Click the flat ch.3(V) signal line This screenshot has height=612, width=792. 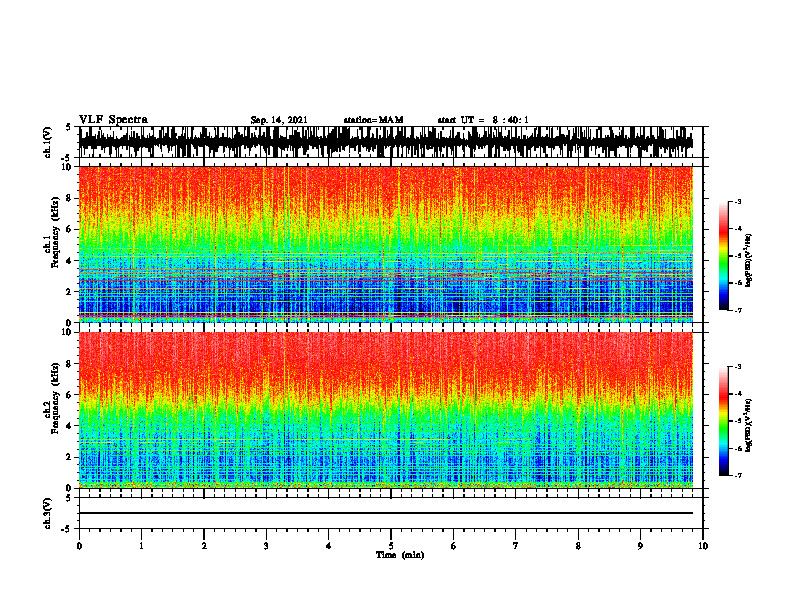[386, 513]
